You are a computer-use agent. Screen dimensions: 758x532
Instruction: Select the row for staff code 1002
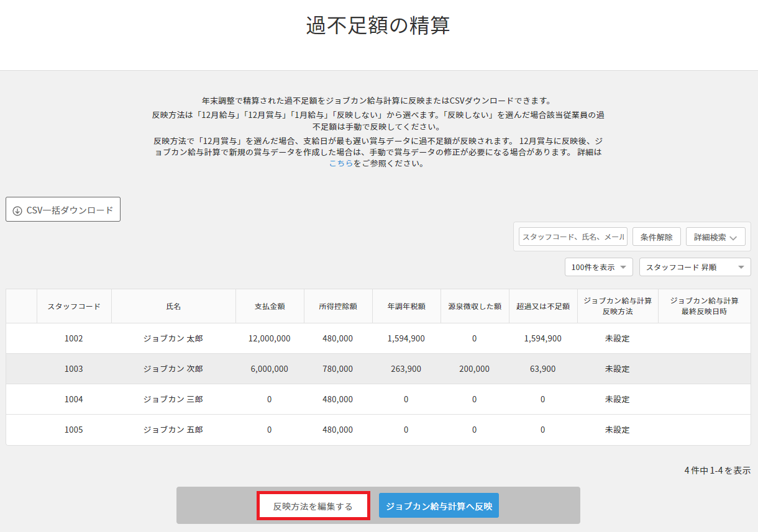(x=73, y=338)
